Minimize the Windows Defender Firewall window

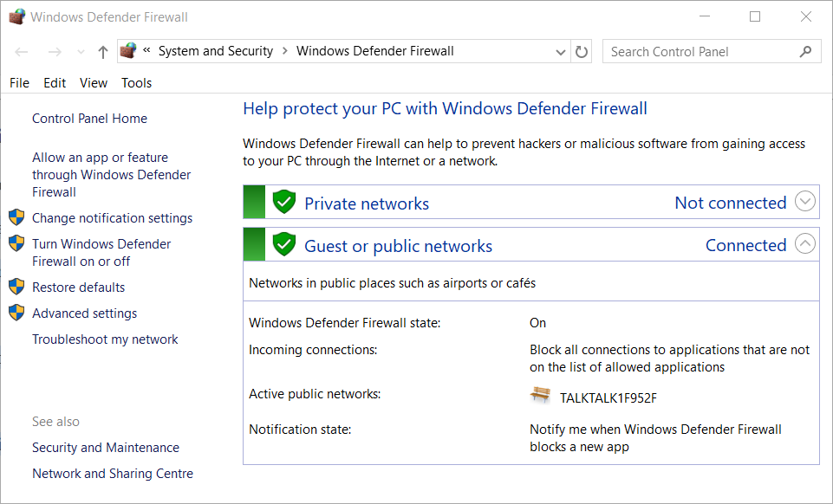coord(705,17)
